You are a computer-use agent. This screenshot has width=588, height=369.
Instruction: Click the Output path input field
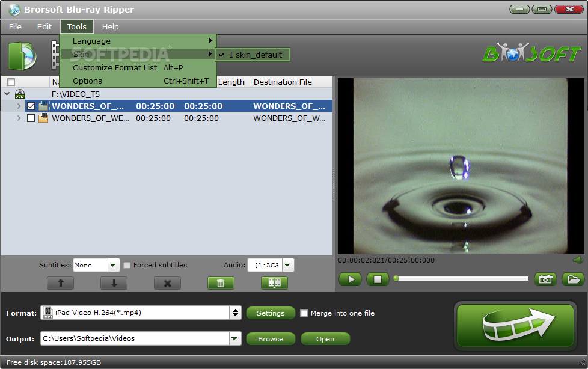(x=135, y=338)
